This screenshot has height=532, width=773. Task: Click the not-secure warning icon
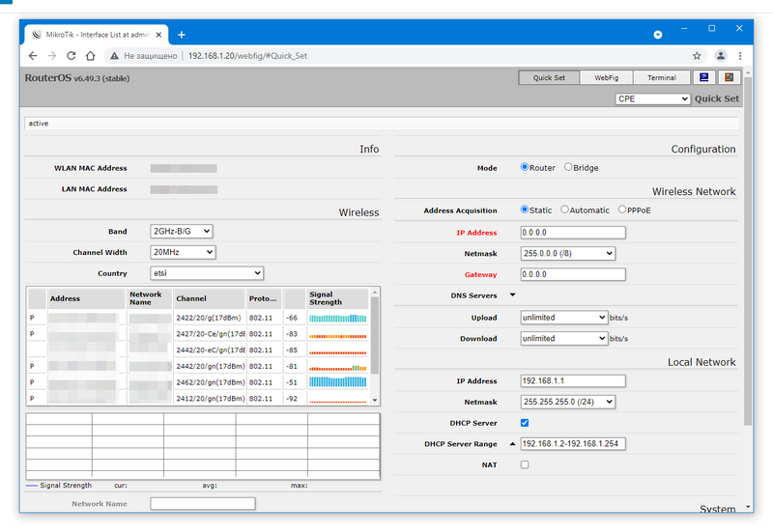click(x=114, y=56)
